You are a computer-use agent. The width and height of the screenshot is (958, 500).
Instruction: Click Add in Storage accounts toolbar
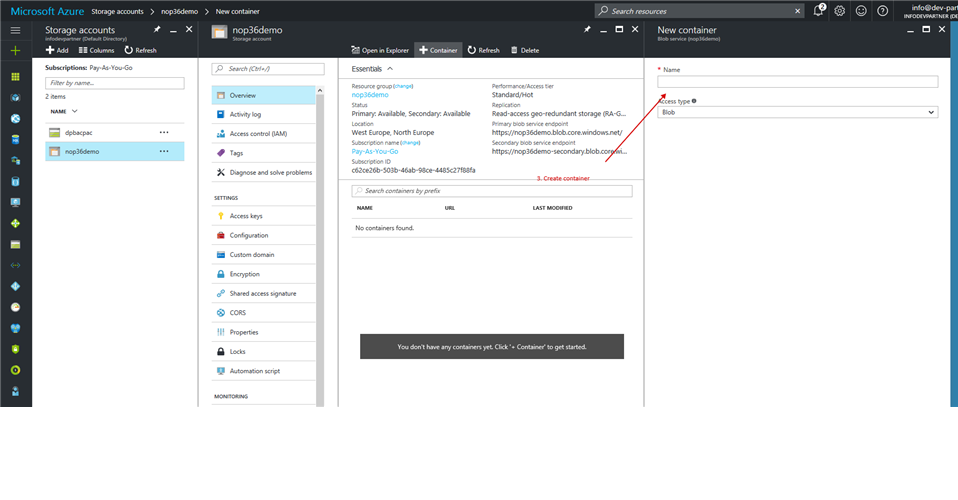[x=57, y=50]
